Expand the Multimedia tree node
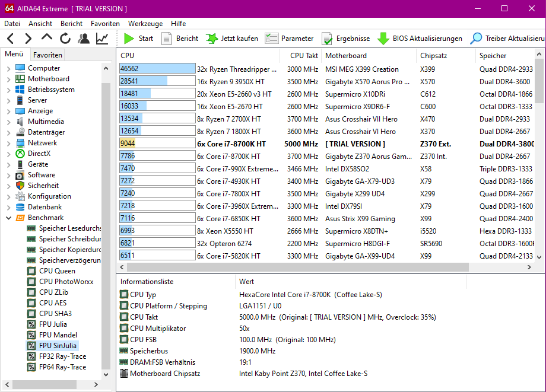546x392 pixels. click(9, 122)
